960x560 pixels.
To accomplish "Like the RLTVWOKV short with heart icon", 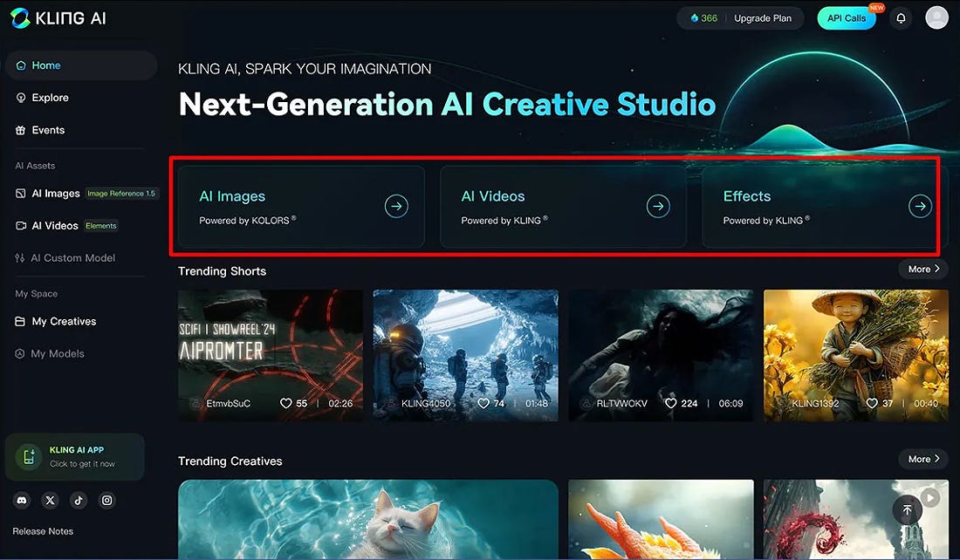I will tap(670, 403).
